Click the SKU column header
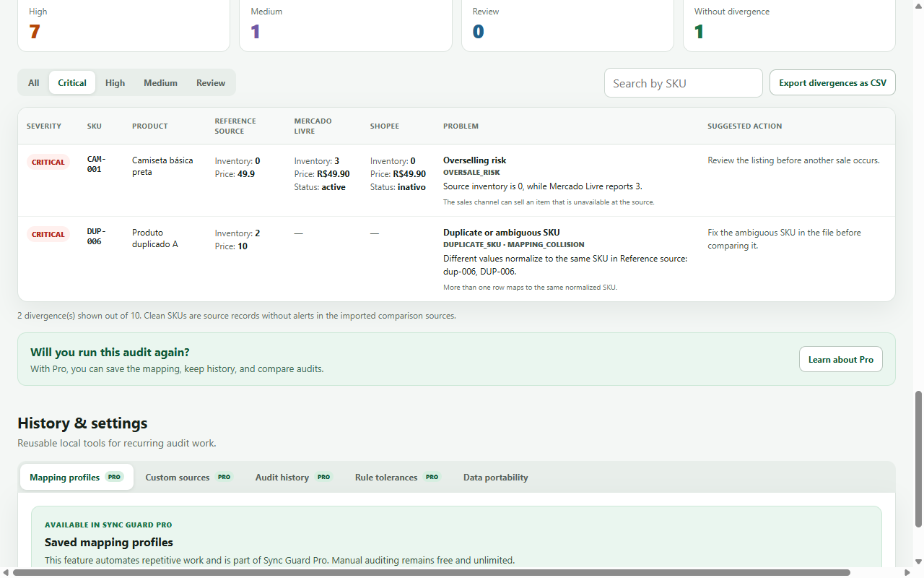The height and width of the screenshot is (578, 924). point(95,126)
